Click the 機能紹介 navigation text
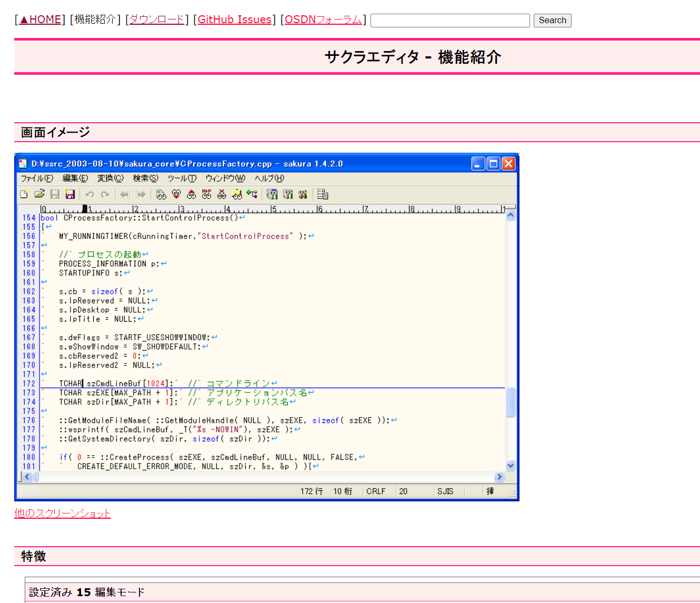Screen dimensions: 700x603 click(x=95, y=19)
